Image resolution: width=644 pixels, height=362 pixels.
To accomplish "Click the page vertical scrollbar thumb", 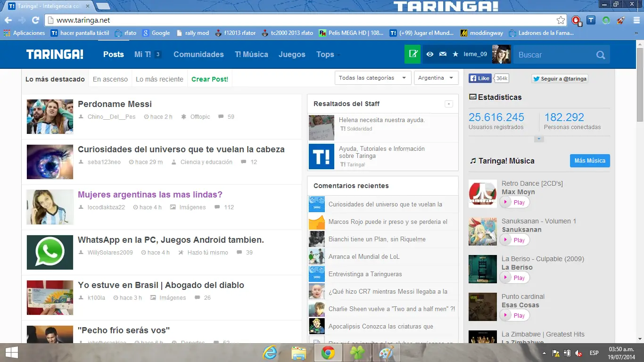I will coord(640,85).
